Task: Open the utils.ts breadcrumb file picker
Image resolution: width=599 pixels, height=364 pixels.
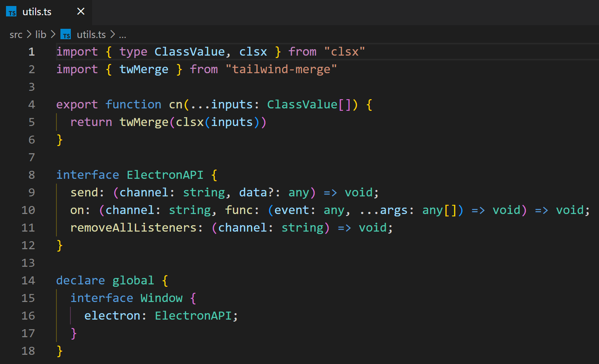Action: [x=91, y=35]
